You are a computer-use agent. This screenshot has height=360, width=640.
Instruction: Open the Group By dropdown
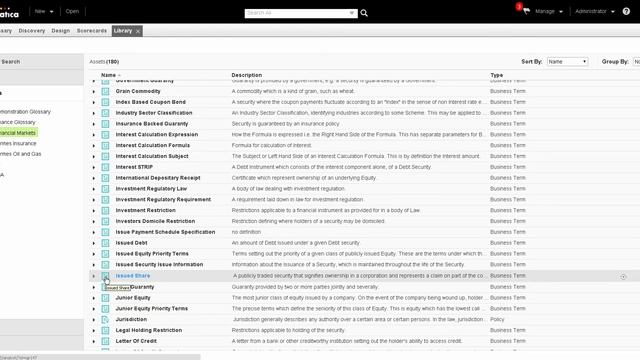point(636,62)
